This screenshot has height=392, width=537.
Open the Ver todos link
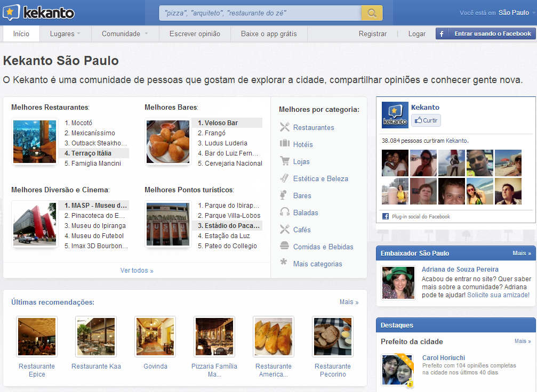point(137,270)
